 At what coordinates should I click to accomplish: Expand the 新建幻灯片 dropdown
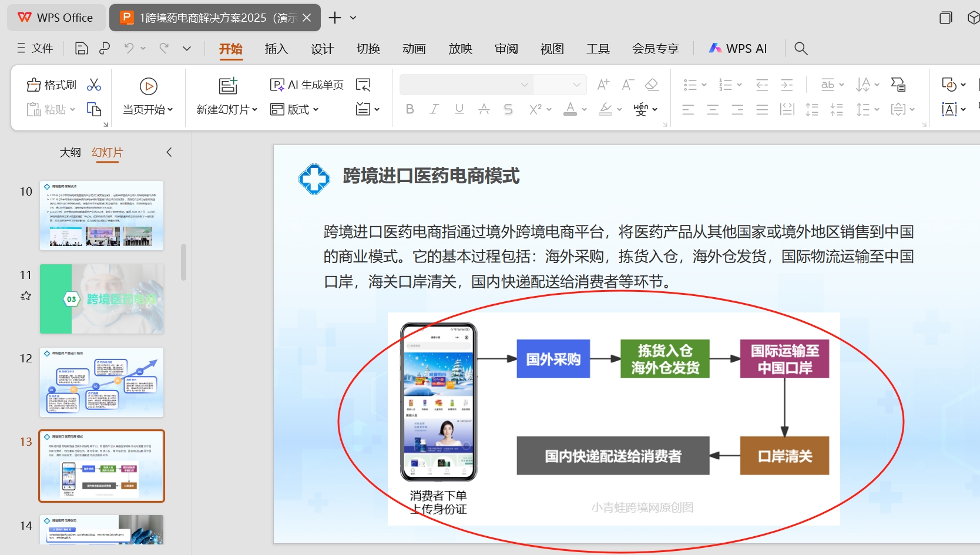pyautogui.click(x=254, y=109)
